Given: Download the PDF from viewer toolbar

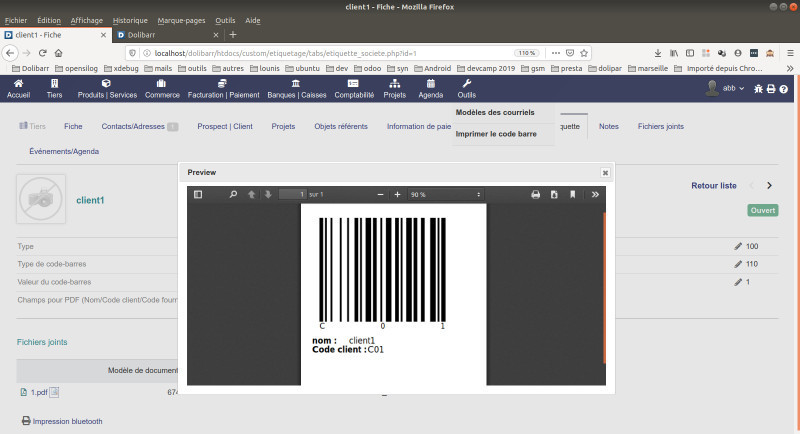Looking at the screenshot, I should [x=554, y=194].
